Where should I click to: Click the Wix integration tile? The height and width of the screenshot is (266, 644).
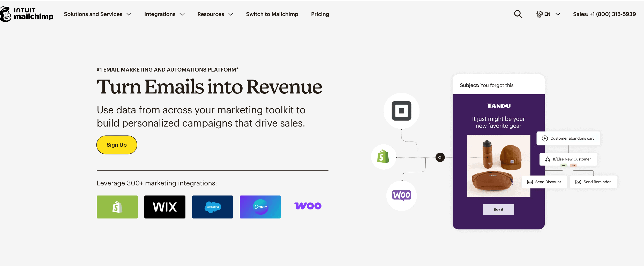(x=165, y=207)
